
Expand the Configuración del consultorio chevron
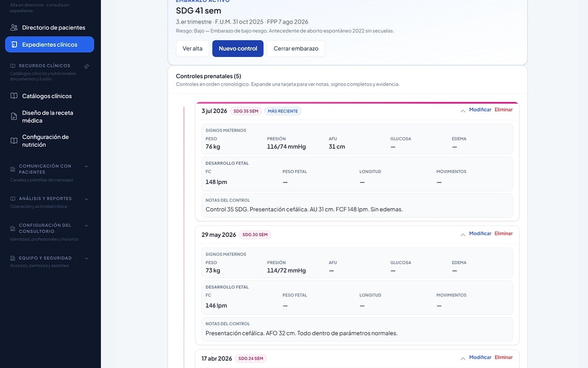(x=87, y=226)
